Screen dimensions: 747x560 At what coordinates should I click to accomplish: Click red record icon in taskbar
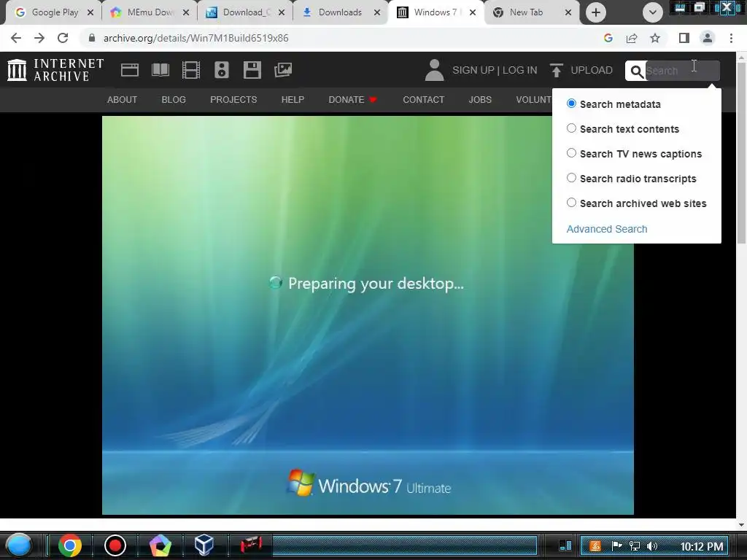(115, 545)
